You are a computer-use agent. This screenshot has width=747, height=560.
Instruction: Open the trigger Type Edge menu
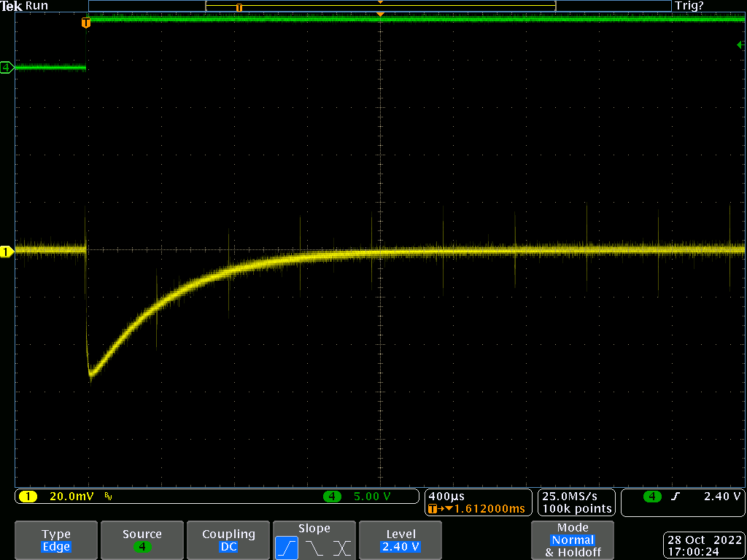56,540
